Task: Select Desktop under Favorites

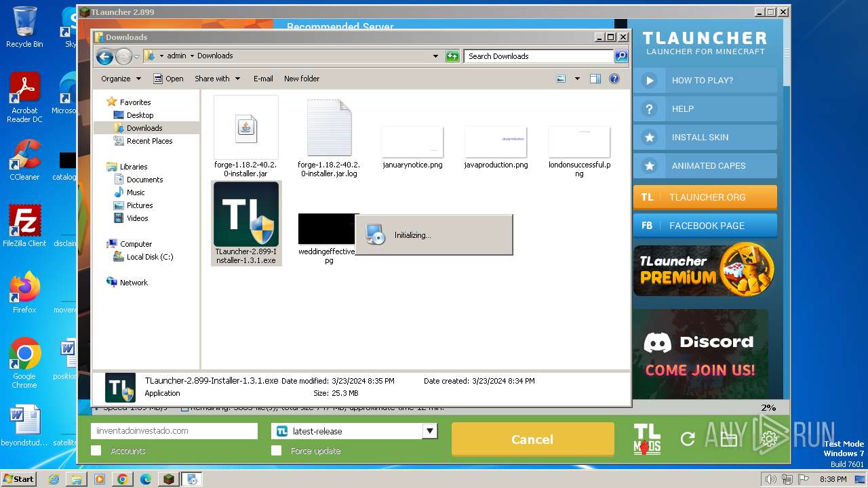Action: pos(140,115)
